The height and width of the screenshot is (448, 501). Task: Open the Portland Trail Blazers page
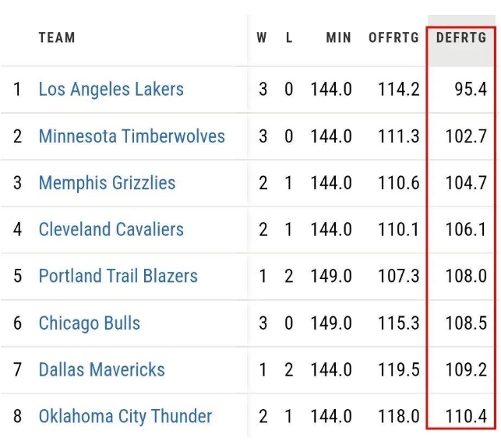(118, 276)
